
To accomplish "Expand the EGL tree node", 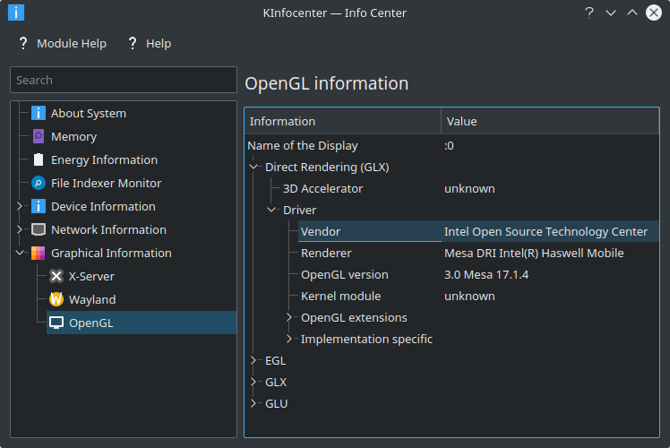I will click(254, 360).
